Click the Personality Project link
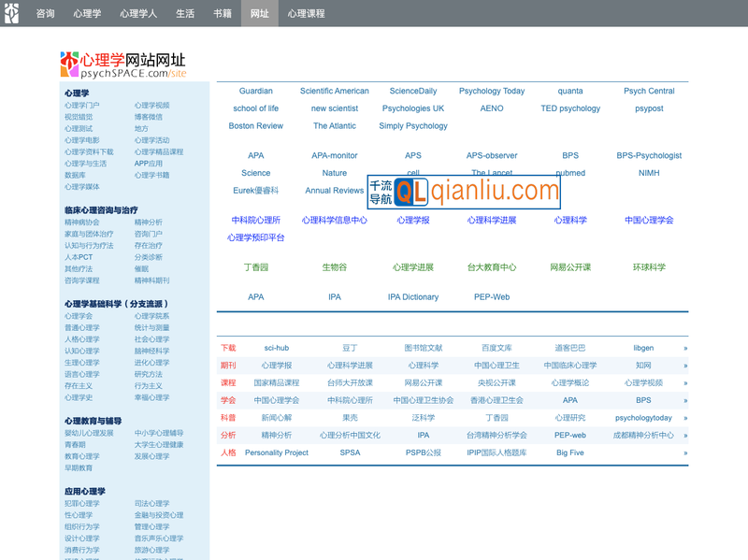The image size is (748, 560). (277, 452)
